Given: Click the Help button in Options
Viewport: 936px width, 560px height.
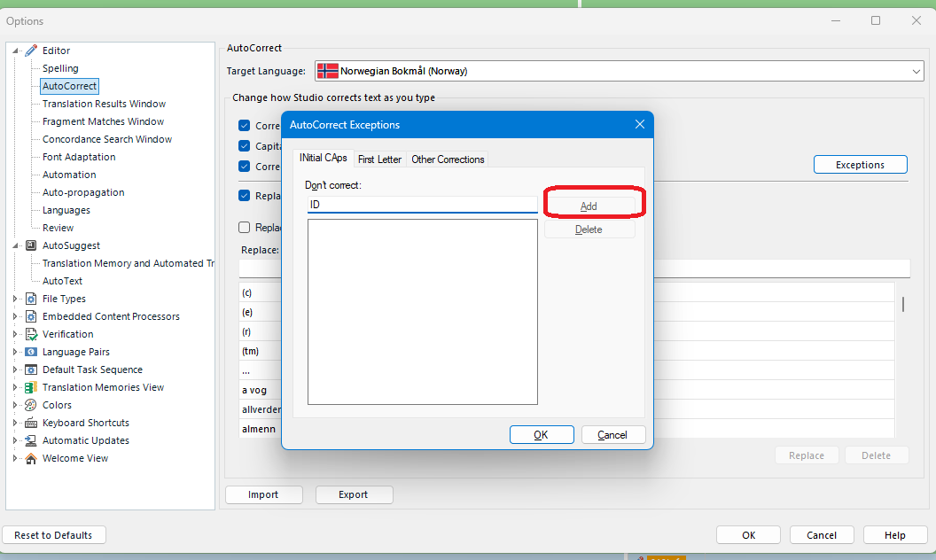Looking at the screenshot, I should tap(895, 535).
